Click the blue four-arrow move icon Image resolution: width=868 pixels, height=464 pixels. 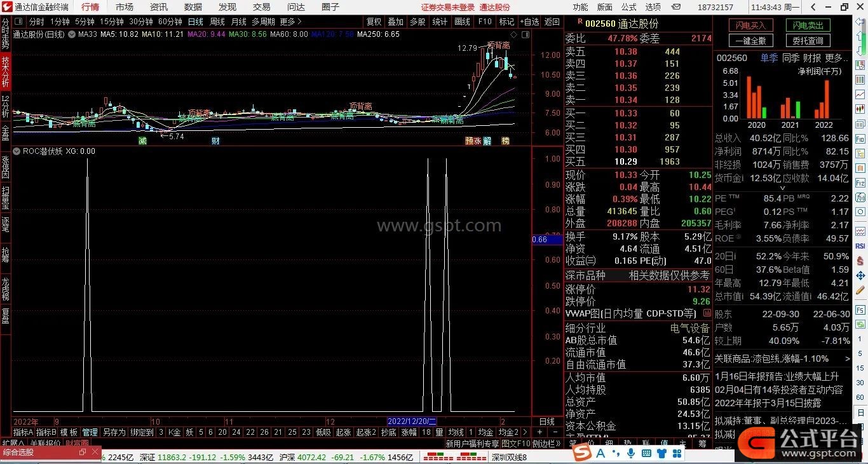pyautogui.click(x=860, y=274)
